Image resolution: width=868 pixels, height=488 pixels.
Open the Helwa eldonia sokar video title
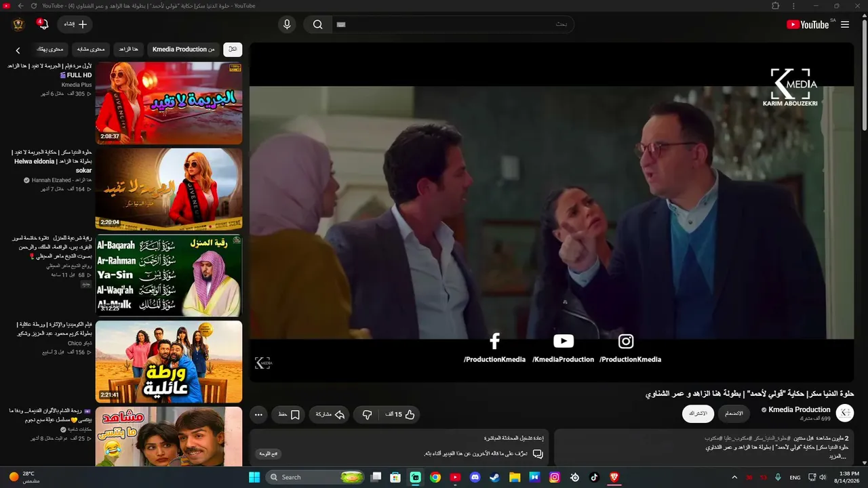pos(53,161)
